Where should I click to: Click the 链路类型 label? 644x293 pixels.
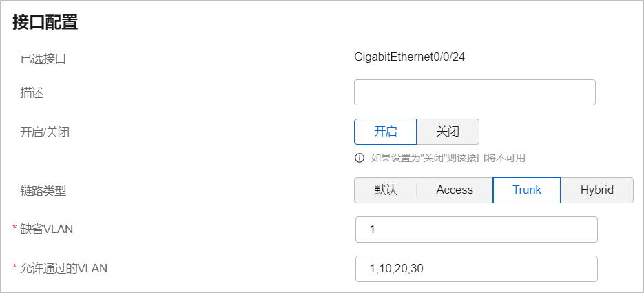43,191
